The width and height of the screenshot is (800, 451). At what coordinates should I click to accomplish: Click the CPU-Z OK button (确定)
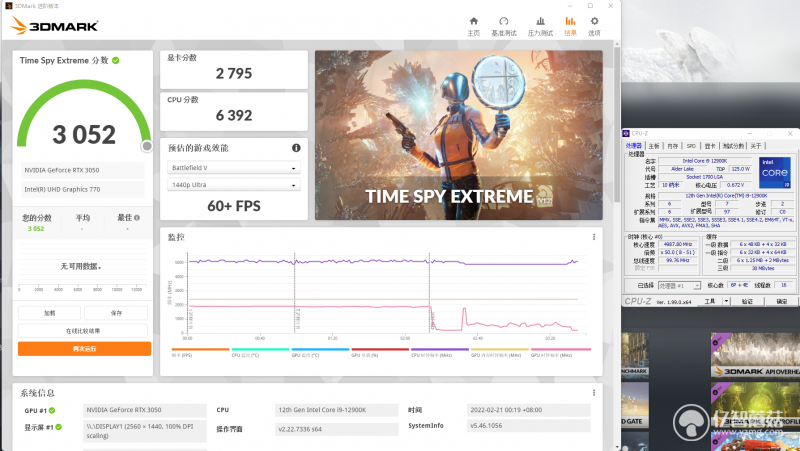pos(782,302)
